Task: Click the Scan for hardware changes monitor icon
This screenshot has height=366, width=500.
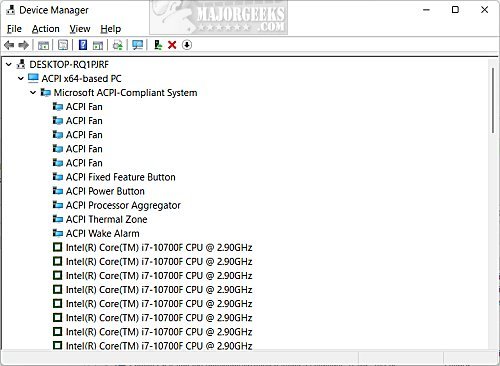Action: pos(137,45)
